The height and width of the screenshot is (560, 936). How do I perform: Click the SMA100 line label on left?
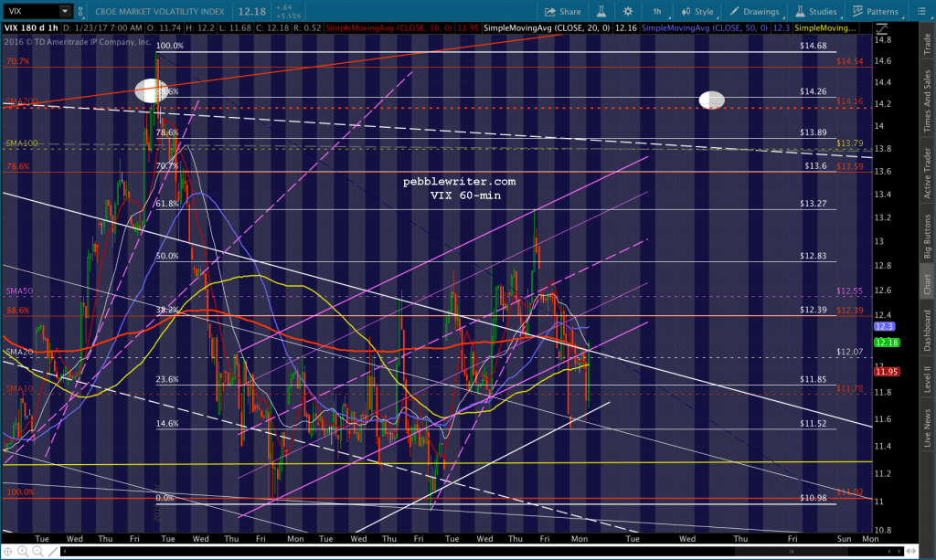pos(22,143)
